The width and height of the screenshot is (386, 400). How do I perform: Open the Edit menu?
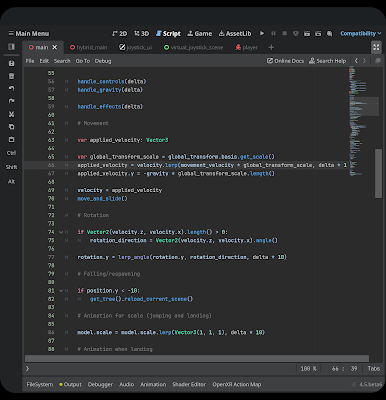click(44, 61)
